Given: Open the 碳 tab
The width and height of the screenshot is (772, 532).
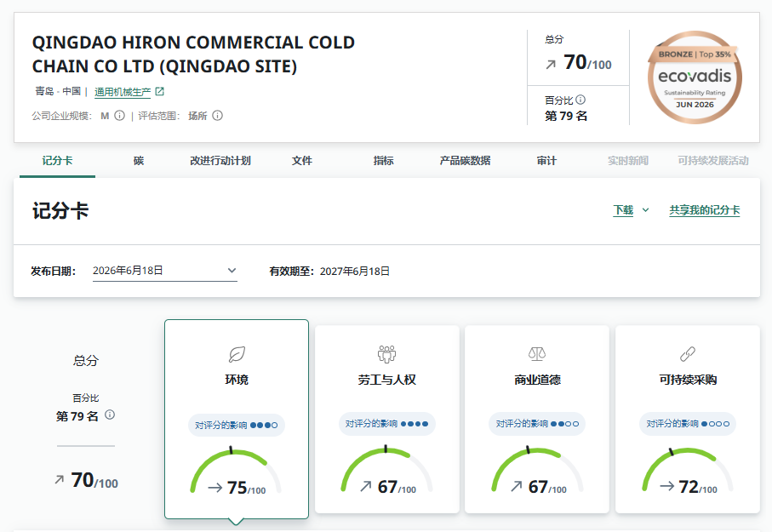Looking at the screenshot, I should (x=139, y=161).
